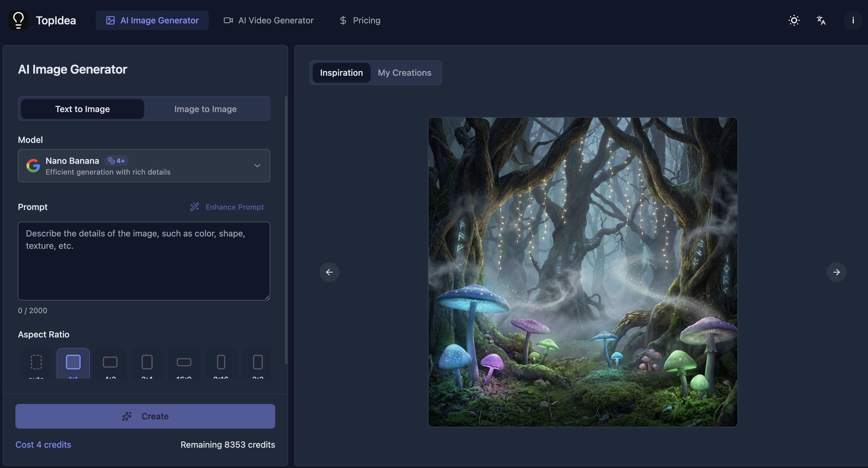
Task: Select the Inspiration tab
Action: pos(341,72)
